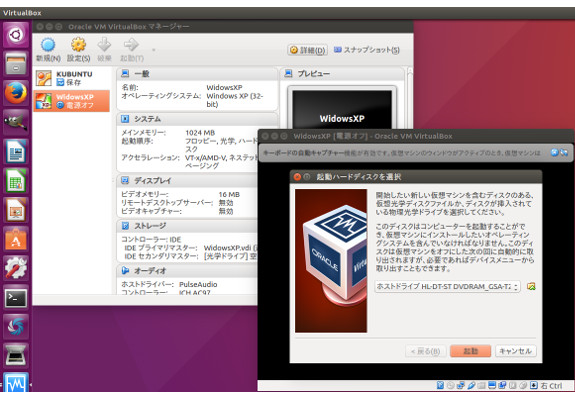Click the System (システム) section header
Image resolution: width=575 pixels, height=400 pixels.
click(197, 119)
